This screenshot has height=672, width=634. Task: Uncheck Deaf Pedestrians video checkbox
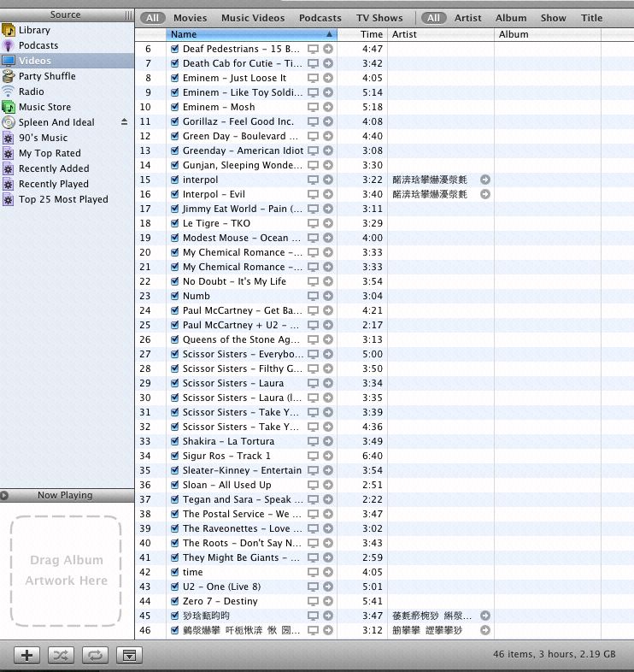coord(175,49)
